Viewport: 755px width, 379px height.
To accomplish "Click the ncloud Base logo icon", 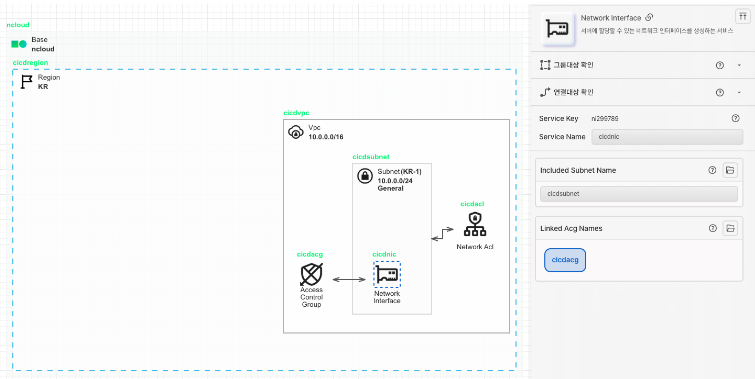I will (x=19, y=44).
